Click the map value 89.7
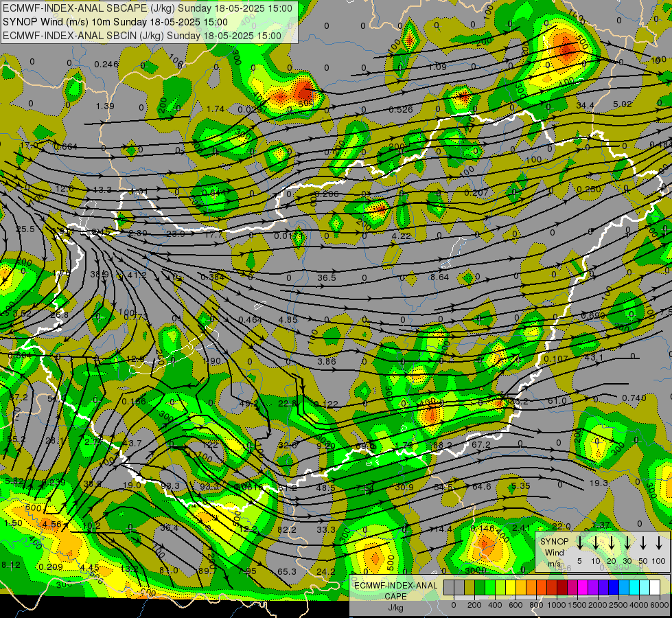This screenshot has width=672, height=618. [207, 571]
